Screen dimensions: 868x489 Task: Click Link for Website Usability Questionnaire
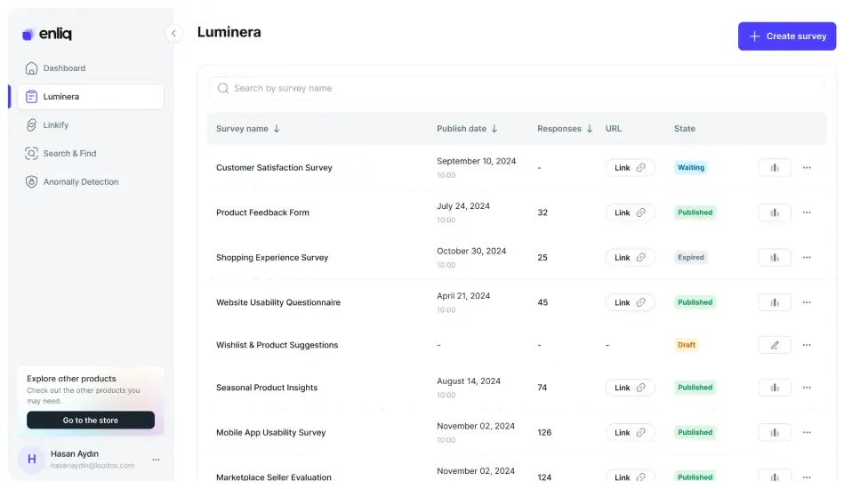[630, 303]
